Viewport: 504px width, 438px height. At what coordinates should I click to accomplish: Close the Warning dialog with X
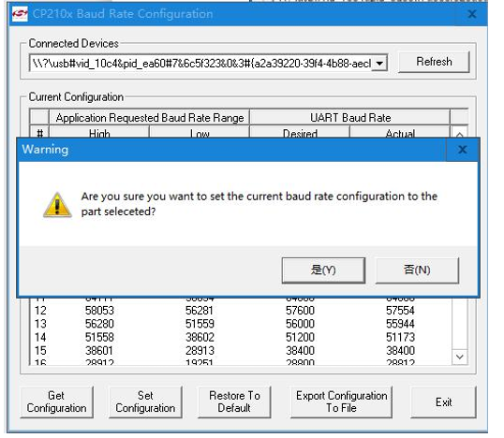(462, 150)
